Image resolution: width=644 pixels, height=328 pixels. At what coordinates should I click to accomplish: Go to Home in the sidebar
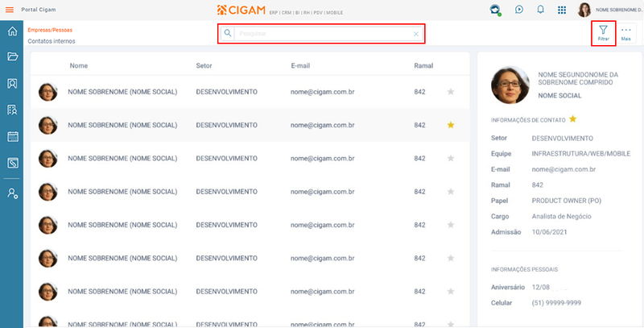pyautogui.click(x=12, y=31)
